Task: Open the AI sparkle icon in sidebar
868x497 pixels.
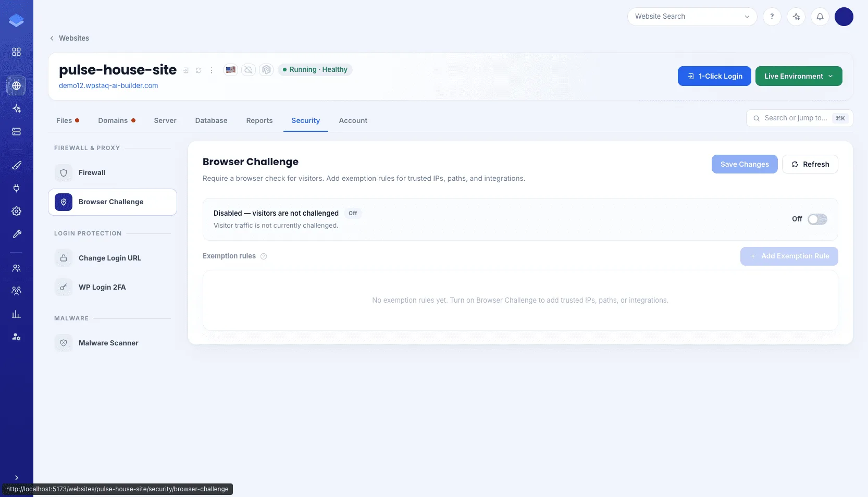Action: tap(16, 108)
